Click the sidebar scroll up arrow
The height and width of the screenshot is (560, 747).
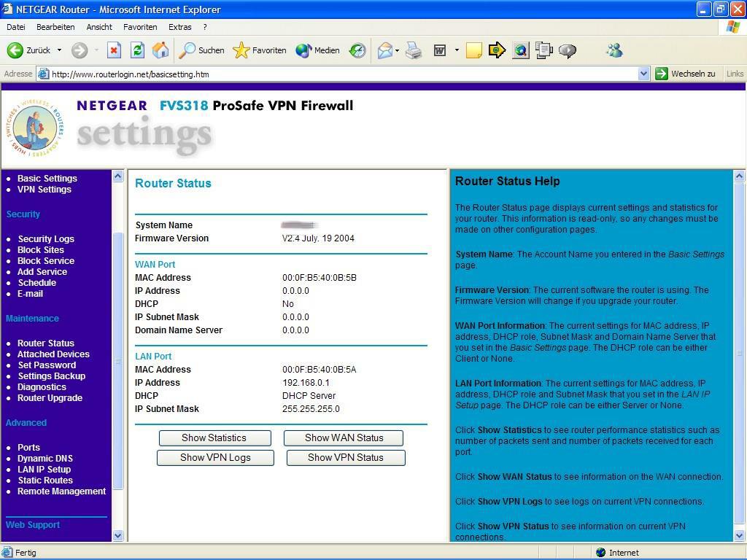tap(117, 176)
